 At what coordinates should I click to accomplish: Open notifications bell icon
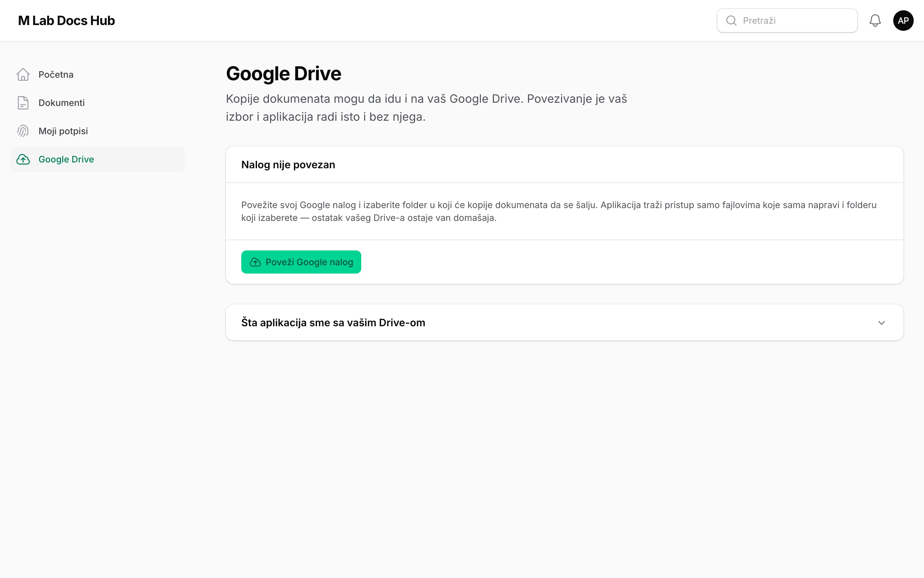(x=875, y=21)
